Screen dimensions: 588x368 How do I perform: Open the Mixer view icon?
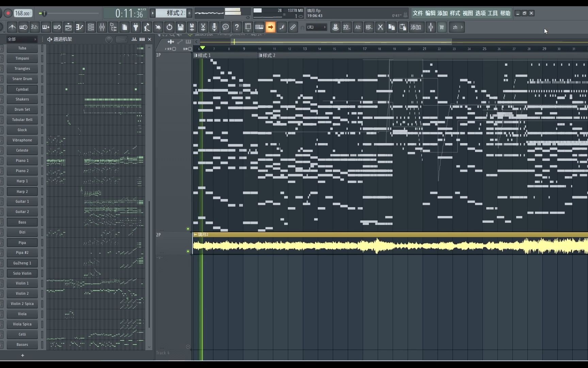(102, 27)
